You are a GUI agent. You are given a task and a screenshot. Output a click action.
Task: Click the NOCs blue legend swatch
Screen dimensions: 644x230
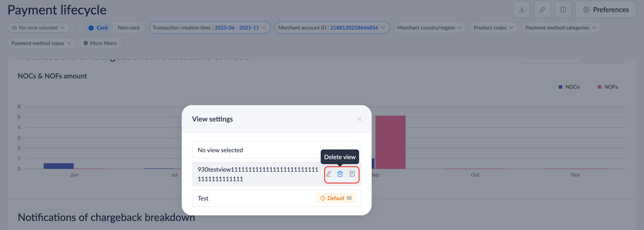coord(560,87)
